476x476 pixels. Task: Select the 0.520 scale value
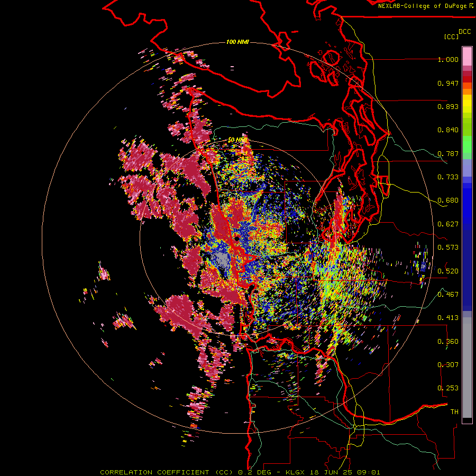(x=448, y=271)
